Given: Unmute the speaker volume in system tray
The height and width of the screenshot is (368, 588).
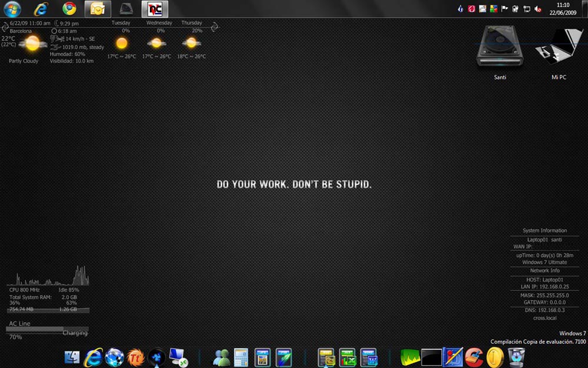Looking at the screenshot, I should click(x=538, y=9).
